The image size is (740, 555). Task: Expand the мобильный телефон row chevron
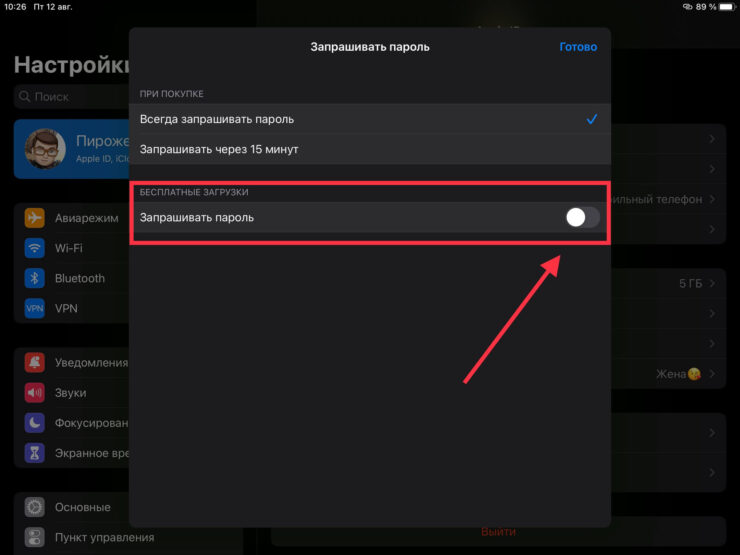click(x=711, y=200)
